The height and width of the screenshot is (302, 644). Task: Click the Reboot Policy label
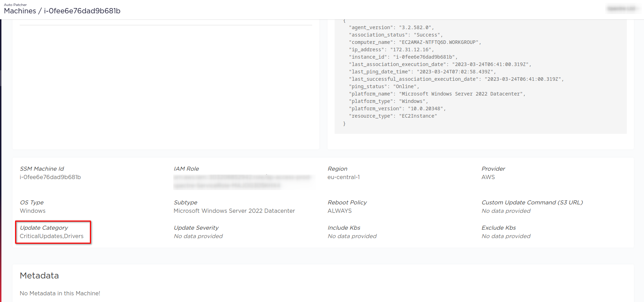[x=347, y=202]
